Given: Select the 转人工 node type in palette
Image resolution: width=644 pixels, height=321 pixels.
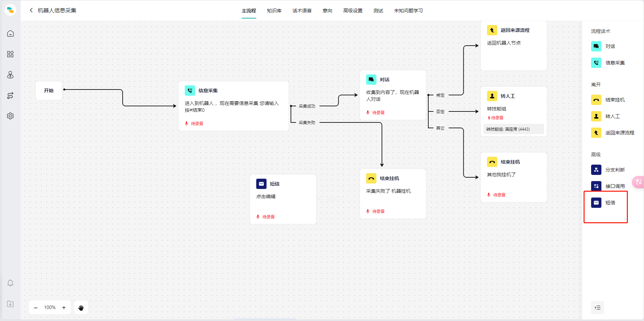Looking at the screenshot, I should pos(606,116).
